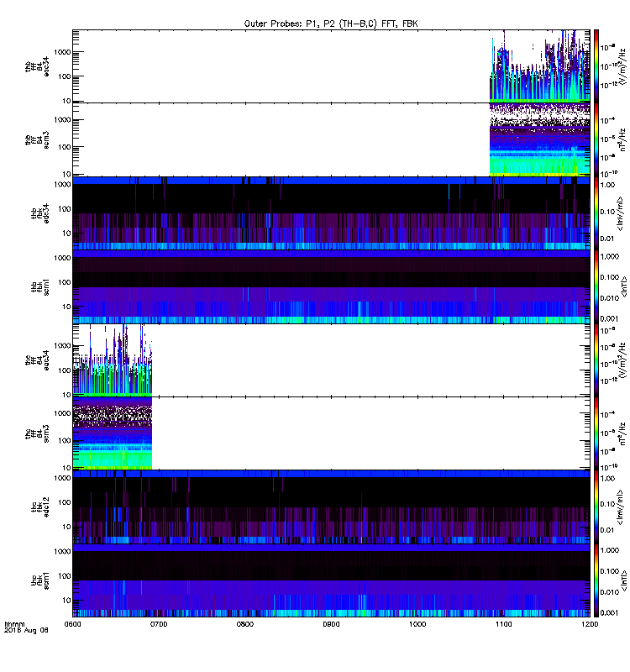Click the 1000 y-axis tick of thc eac34 panel
The width and height of the screenshot is (630, 672).
click(x=62, y=346)
